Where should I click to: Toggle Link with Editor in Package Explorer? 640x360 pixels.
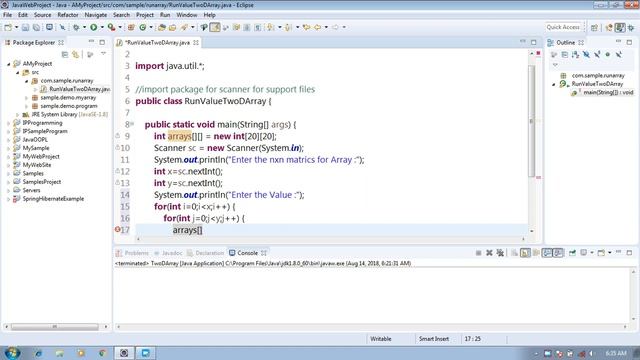click(x=76, y=54)
